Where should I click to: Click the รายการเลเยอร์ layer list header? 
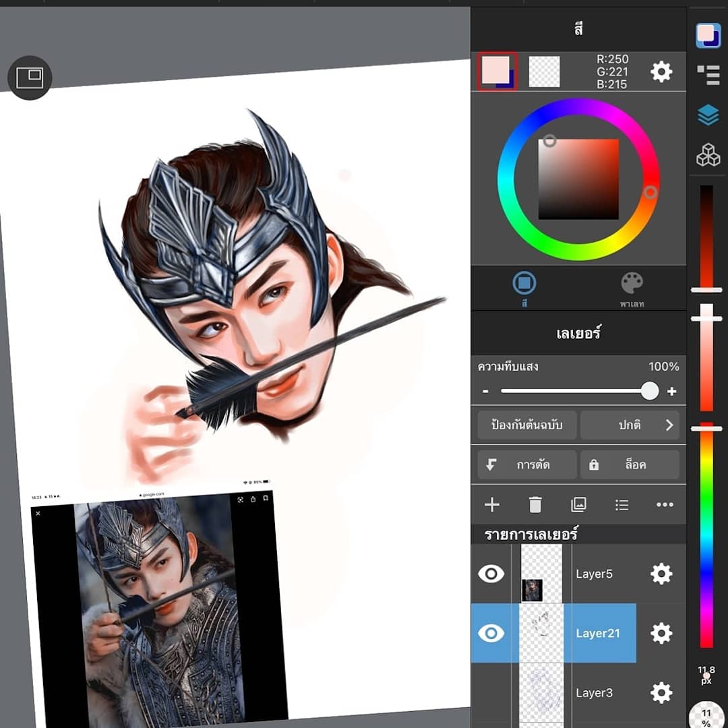(x=530, y=535)
